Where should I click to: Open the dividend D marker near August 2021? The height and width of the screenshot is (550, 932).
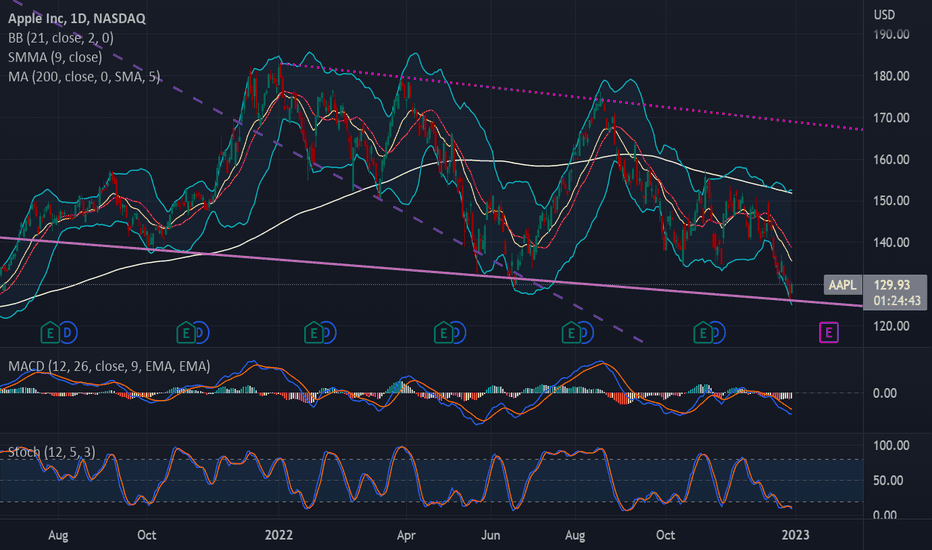click(x=69, y=333)
